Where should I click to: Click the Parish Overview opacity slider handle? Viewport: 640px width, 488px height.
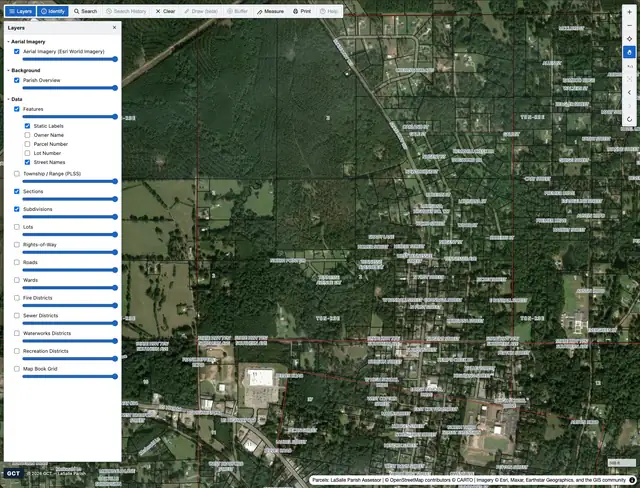pyautogui.click(x=115, y=88)
